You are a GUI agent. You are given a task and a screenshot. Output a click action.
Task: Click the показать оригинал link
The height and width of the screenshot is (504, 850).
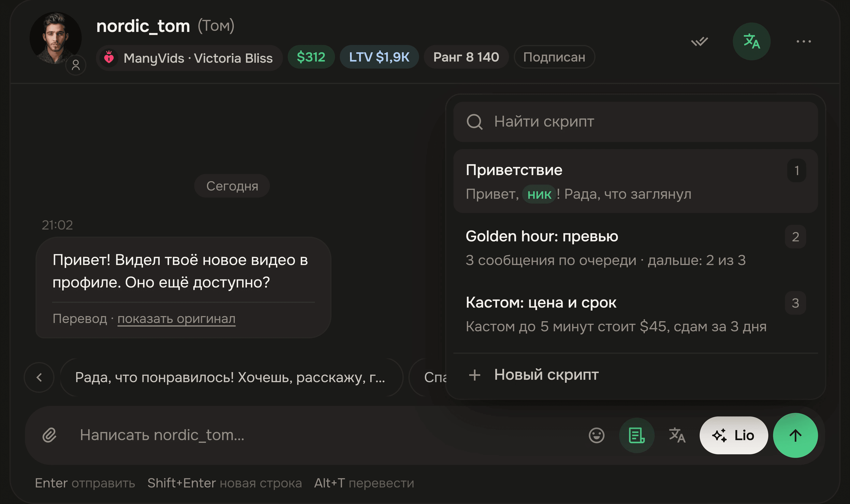[x=176, y=319]
